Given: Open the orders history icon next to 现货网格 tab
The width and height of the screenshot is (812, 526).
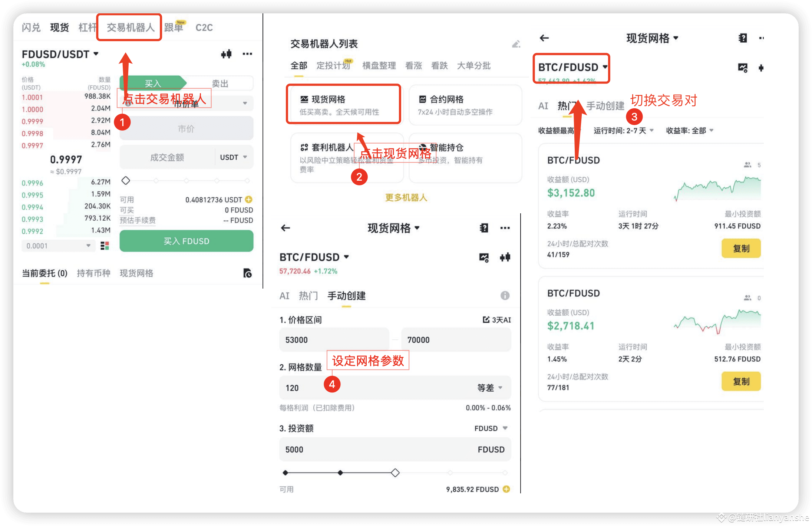Looking at the screenshot, I should [247, 273].
